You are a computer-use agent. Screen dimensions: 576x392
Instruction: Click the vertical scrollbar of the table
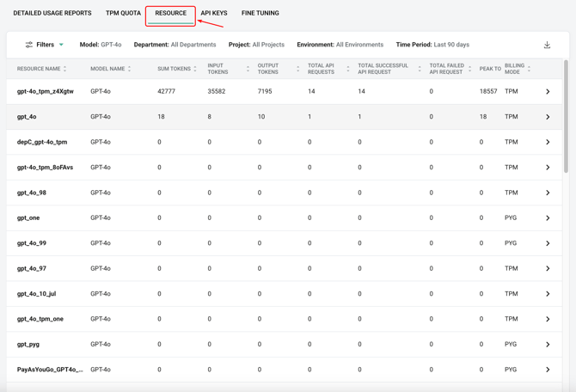coord(566,116)
